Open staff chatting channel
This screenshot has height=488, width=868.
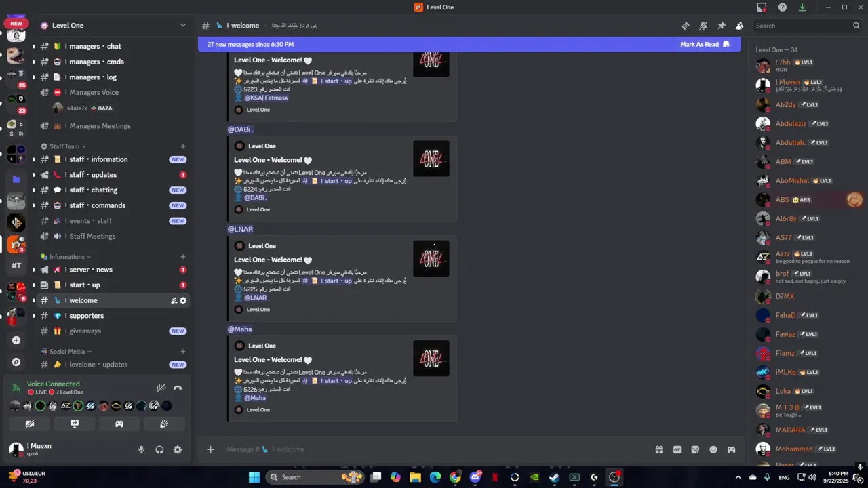[x=113, y=190]
